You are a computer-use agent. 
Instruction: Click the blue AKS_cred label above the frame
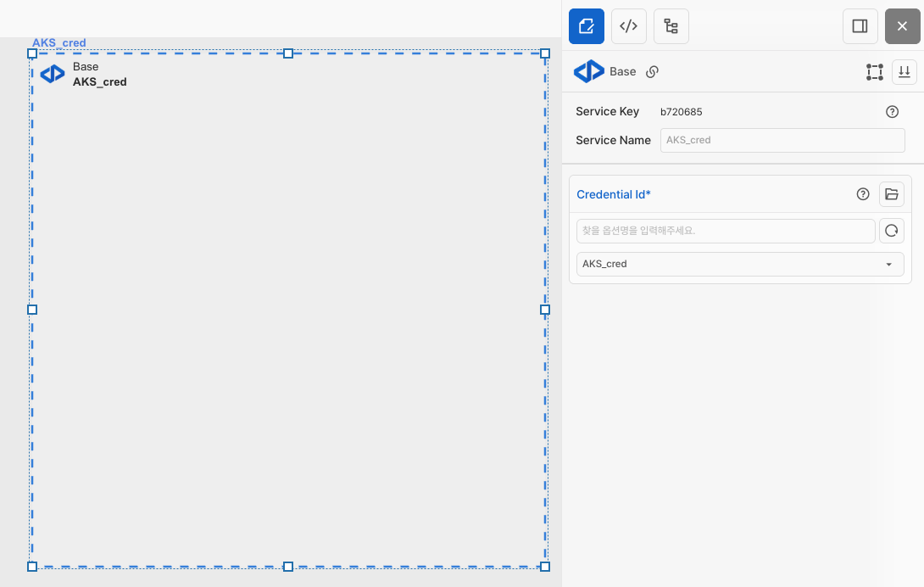pyautogui.click(x=59, y=42)
